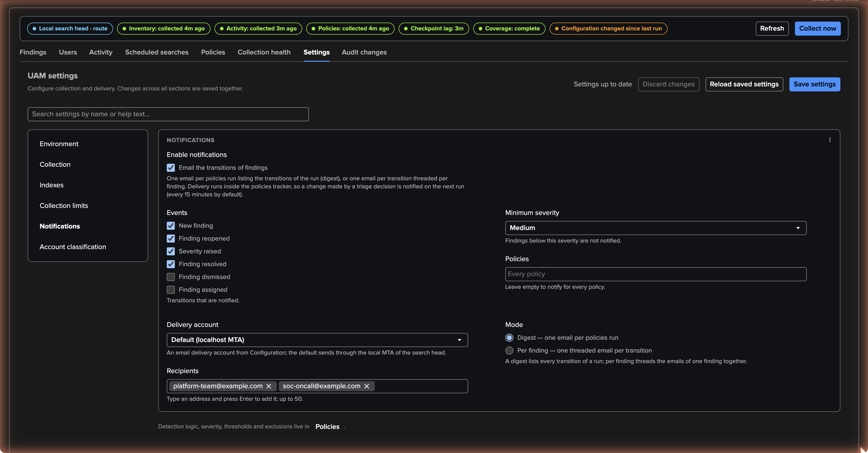Click the Local search head route pill

point(70,28)
